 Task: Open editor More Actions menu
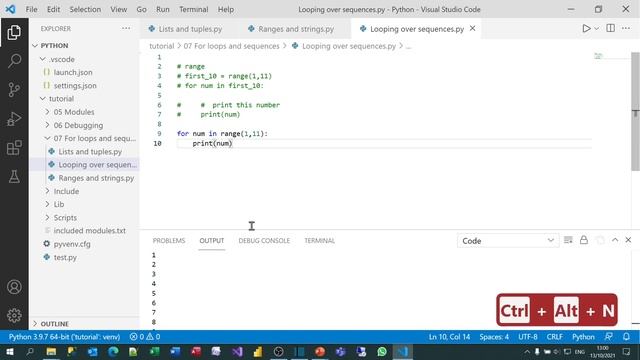pos(626,28)
